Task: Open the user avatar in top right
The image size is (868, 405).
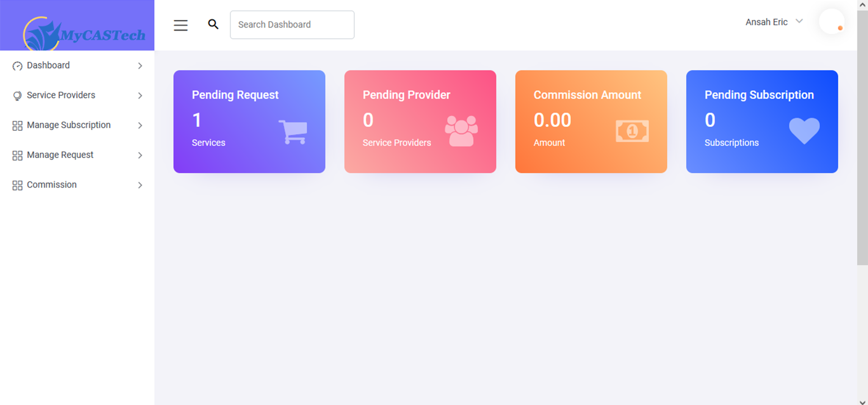Action: pos(831,22)
